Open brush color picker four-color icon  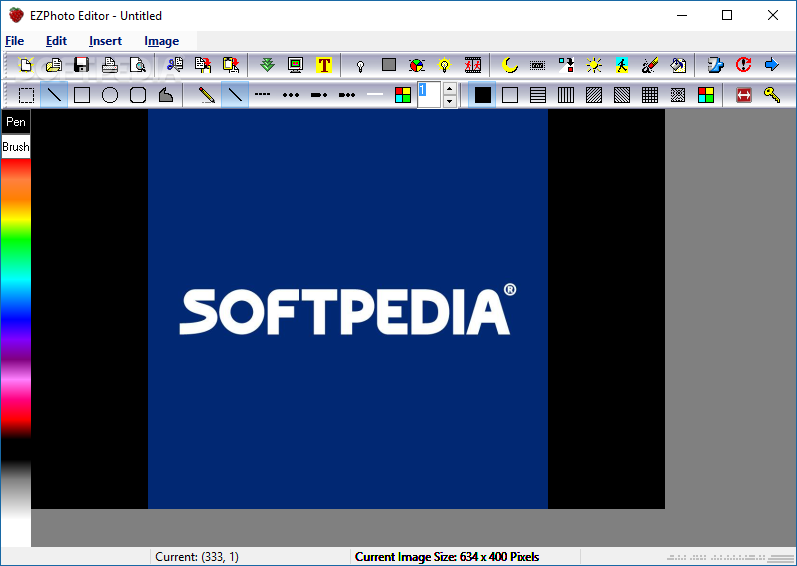(706, 95)
